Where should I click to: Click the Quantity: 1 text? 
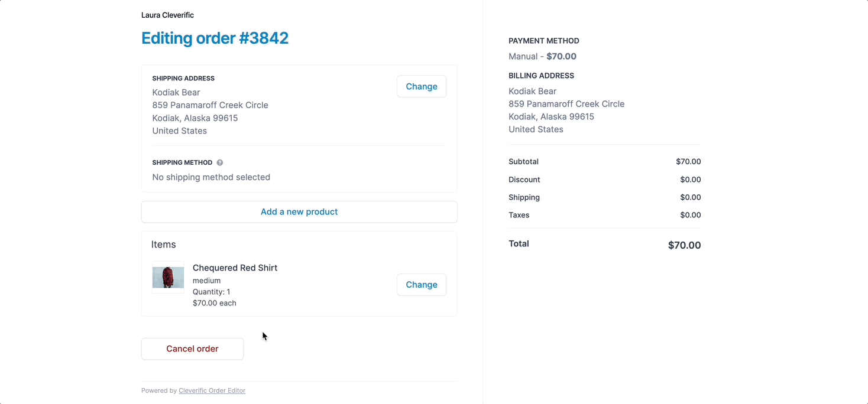pyautogui.click(x=211, y=292)
